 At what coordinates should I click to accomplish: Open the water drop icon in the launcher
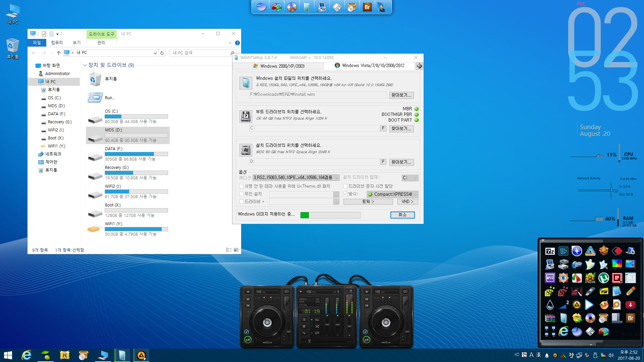[550, 305]
